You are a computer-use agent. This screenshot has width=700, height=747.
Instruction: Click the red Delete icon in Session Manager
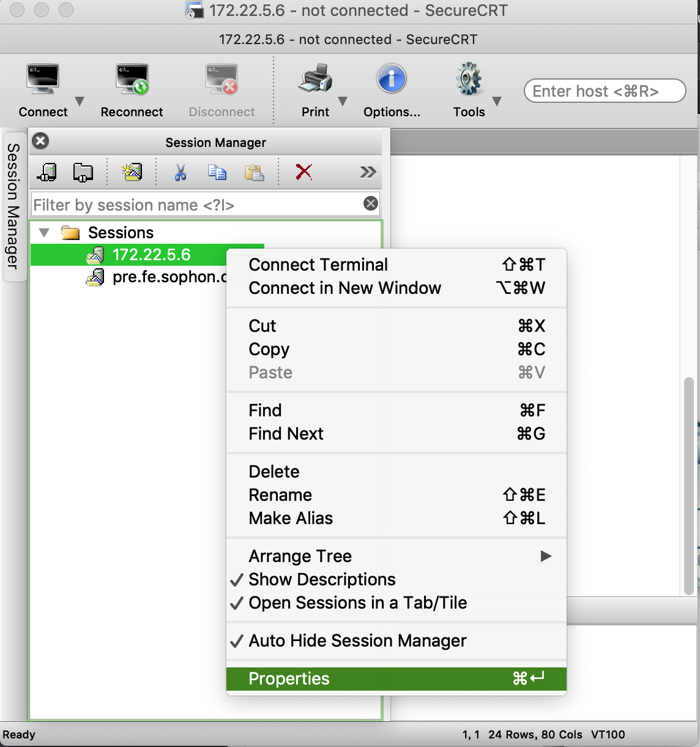click(304, 172)
